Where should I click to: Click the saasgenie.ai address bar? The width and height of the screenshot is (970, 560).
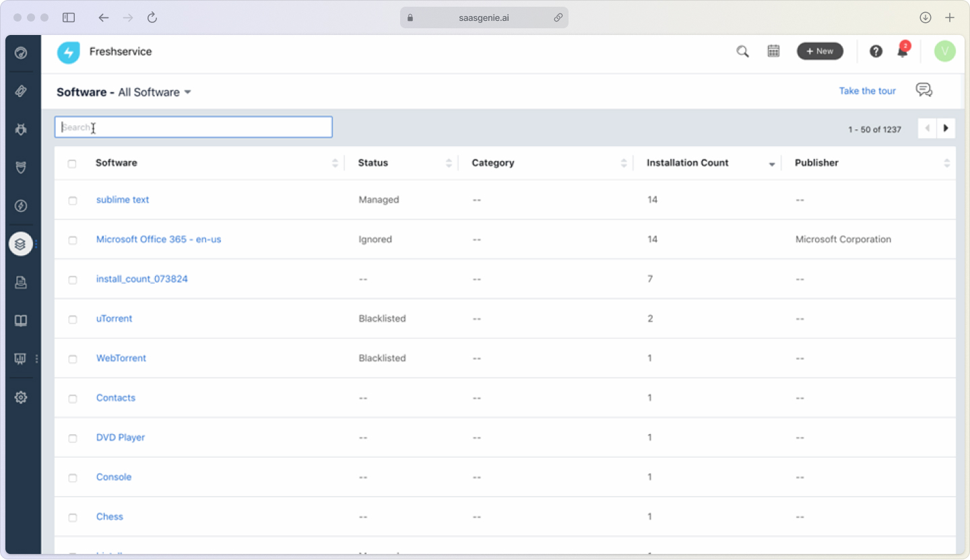point(484,17)
